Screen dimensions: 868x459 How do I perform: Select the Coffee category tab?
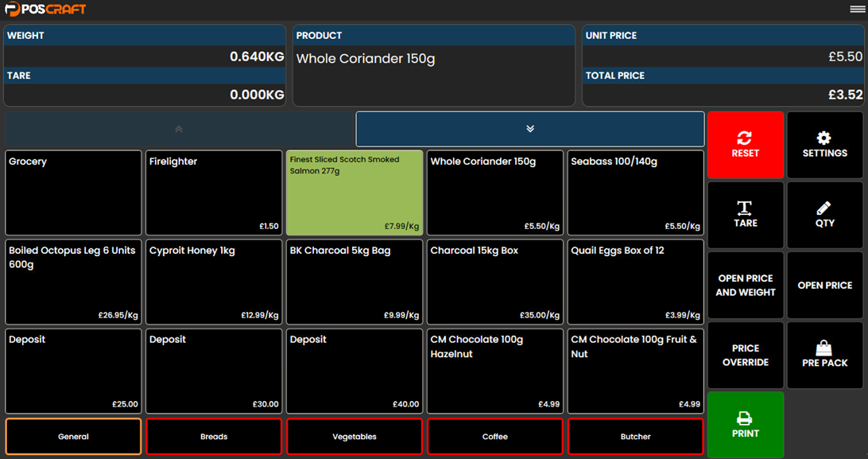tap(494, 436)
